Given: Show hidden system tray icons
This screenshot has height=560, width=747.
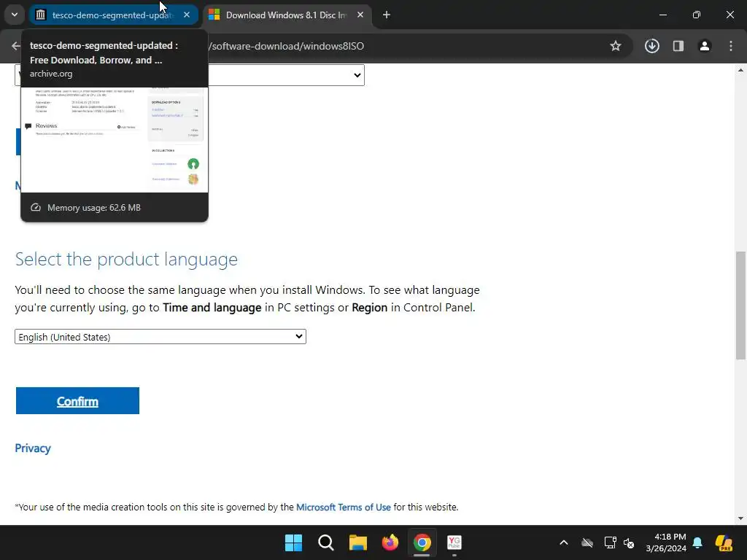Looking at the screenshot, I should click(564, 542).
